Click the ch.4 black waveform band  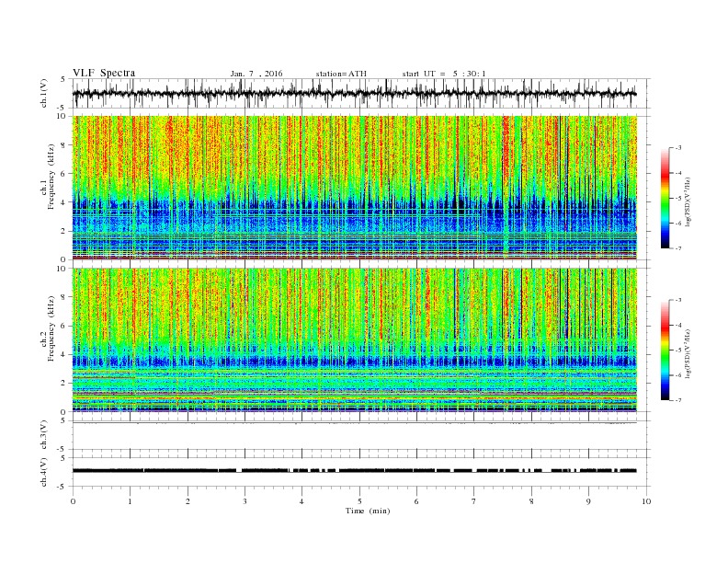click(355, 471)
